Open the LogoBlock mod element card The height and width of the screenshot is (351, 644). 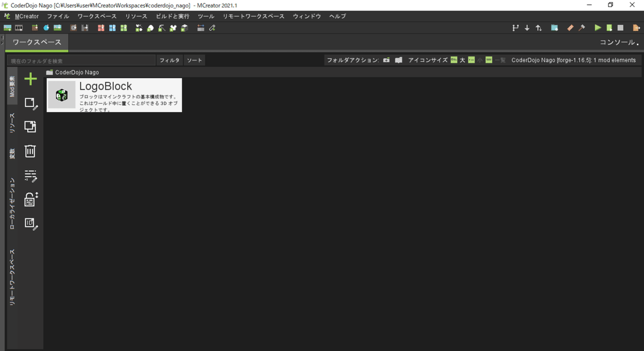114,95
